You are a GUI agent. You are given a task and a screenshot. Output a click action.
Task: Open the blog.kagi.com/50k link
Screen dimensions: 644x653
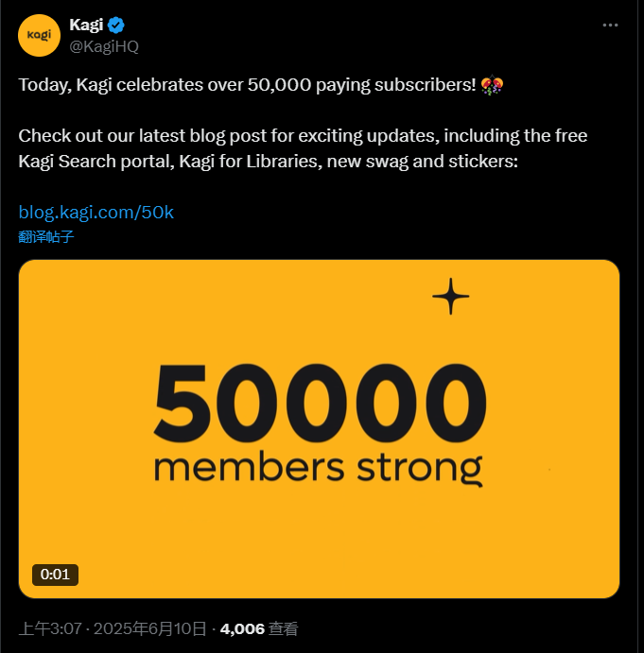(x=96, y=213)
